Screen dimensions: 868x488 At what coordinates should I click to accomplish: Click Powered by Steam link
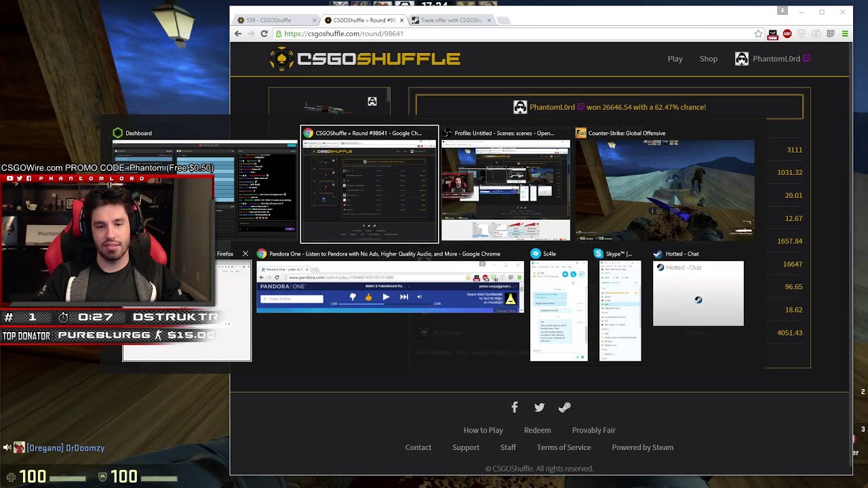click(x=643, y=447)
